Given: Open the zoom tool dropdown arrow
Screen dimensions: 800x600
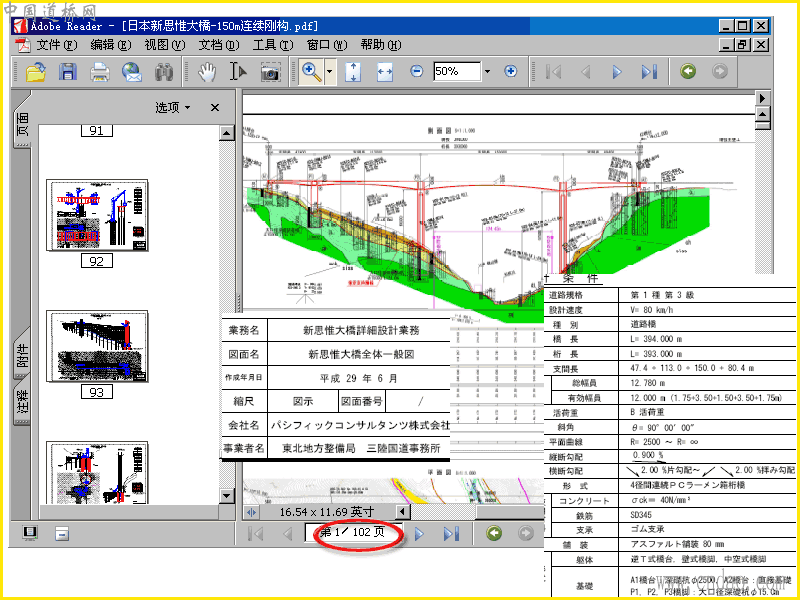Looking at the screenshot, I should (330, 71).
